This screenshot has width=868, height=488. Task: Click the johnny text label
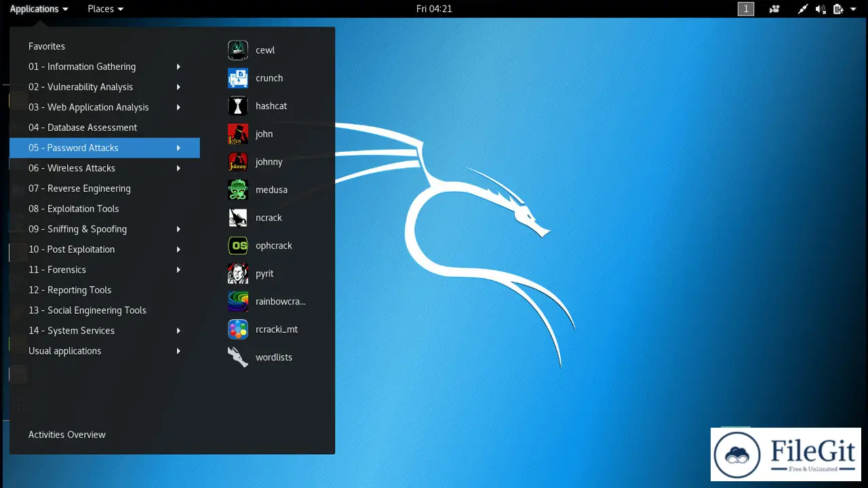tap(269, 162)
